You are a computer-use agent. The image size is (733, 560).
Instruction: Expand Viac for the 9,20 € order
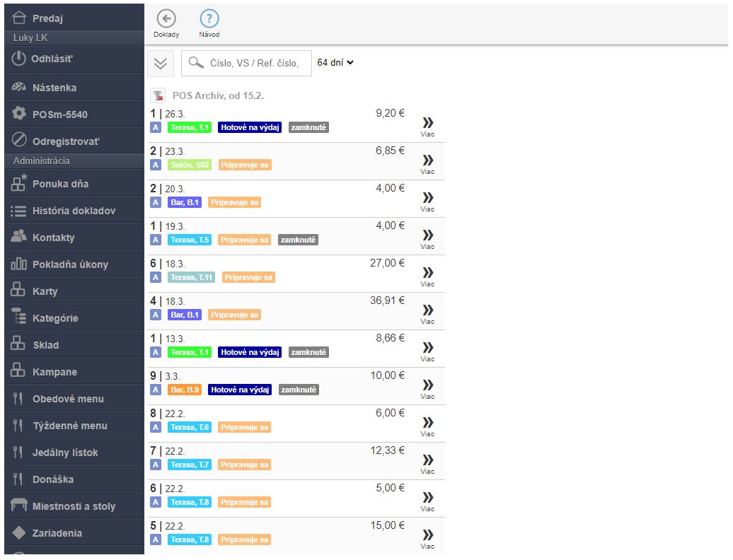(427, 126)
